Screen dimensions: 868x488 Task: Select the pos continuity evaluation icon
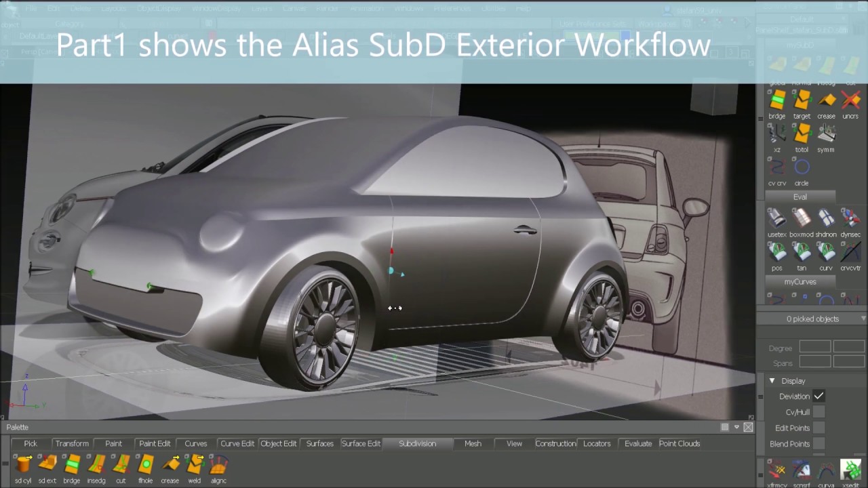777,252
